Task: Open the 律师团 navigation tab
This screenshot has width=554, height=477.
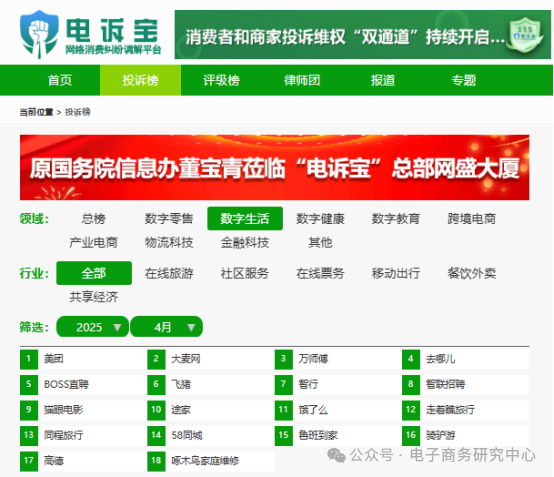Action: point(302,80)
